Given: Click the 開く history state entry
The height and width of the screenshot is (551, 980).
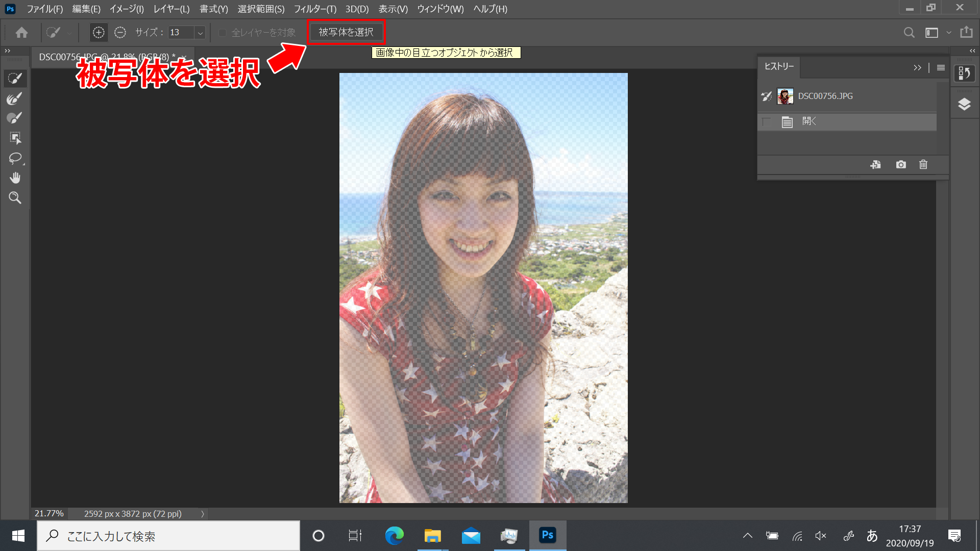Looking at the screenshot, I should tap(810, 122).
